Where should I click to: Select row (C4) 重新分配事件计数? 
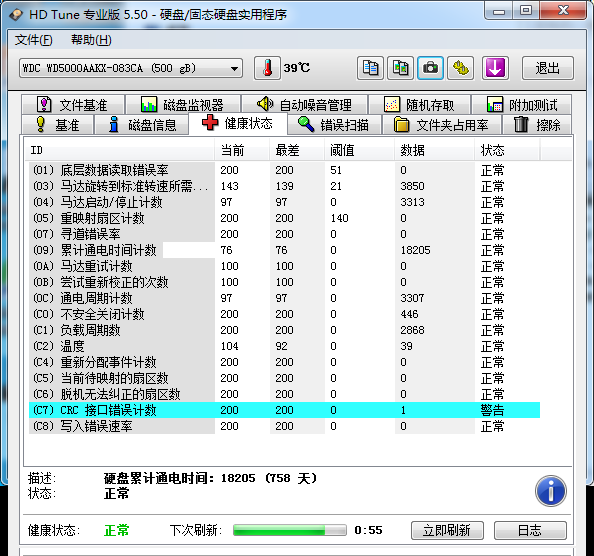pyautogui.click(x=284, y=362)
